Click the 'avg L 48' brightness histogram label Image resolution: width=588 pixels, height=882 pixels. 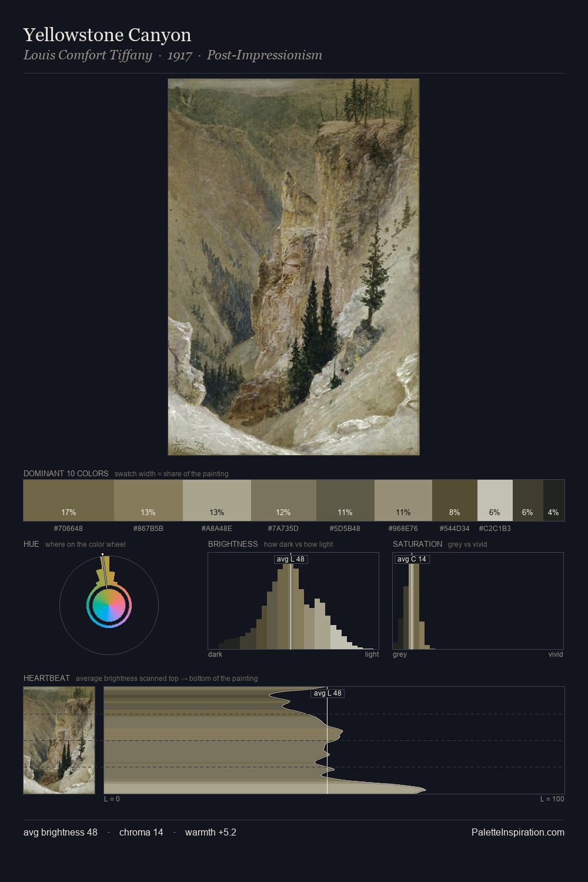click(x=290, y=559)
